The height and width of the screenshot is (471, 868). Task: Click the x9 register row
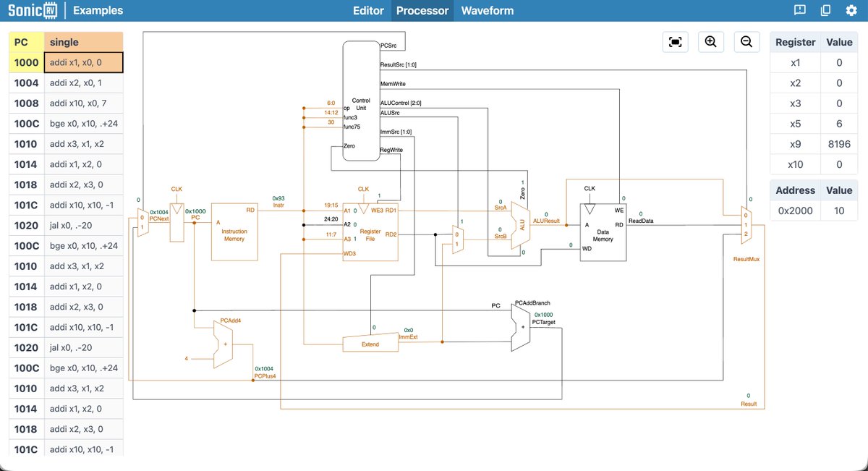(814, 144)
